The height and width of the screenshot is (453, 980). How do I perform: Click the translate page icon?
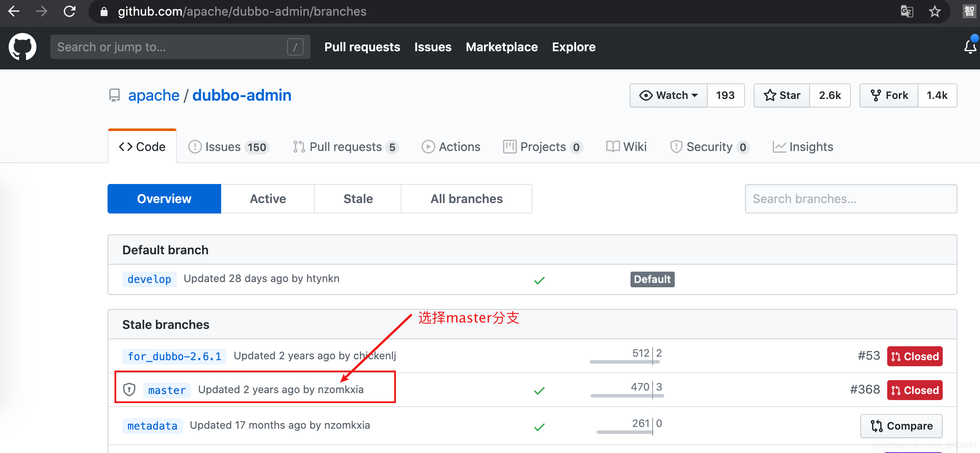[x=907, y=11]
